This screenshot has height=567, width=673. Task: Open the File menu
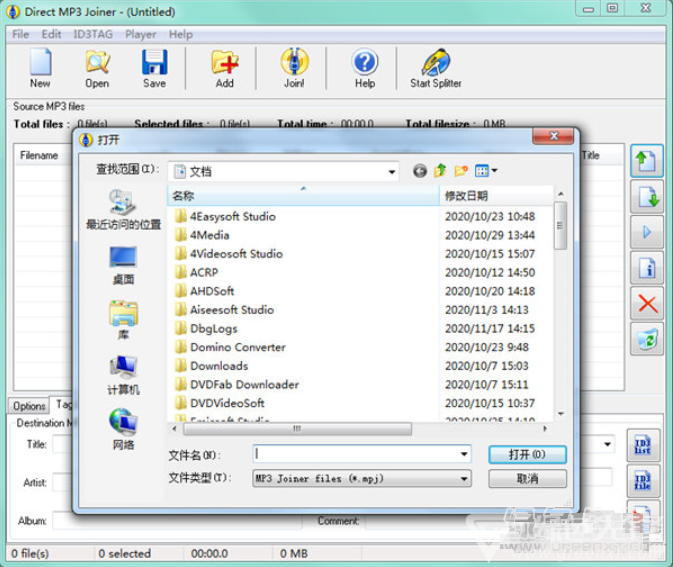[x=21, y=34]
